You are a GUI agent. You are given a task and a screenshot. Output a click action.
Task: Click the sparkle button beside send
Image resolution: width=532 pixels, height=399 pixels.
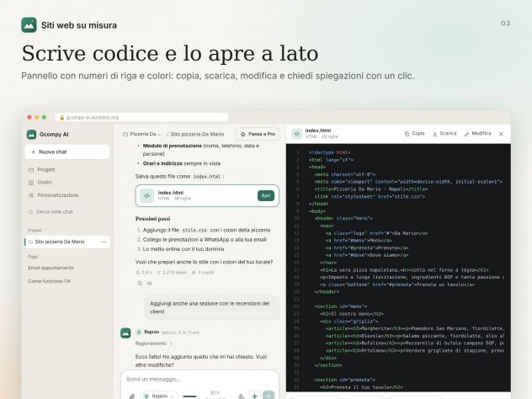click(x=255, y=396)
